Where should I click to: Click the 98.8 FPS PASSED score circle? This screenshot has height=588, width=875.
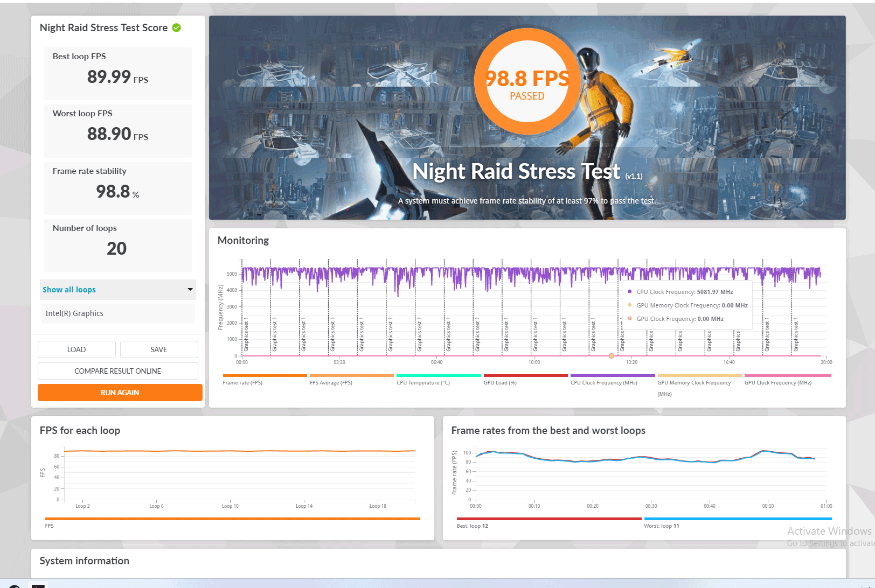[527, 81]
